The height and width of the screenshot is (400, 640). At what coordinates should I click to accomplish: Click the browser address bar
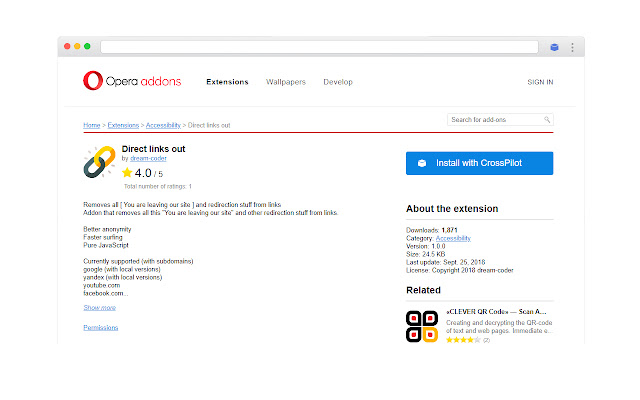[x=320, y=47]
